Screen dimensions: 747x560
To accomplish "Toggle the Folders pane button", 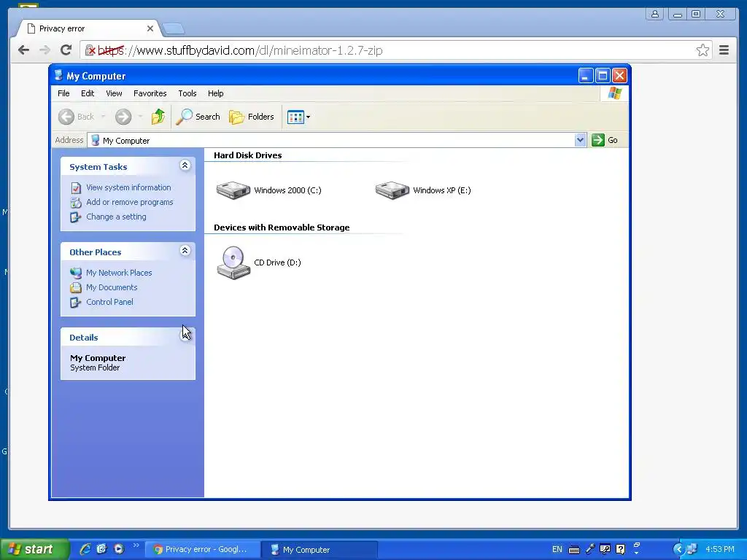I will tap(252, 117).
